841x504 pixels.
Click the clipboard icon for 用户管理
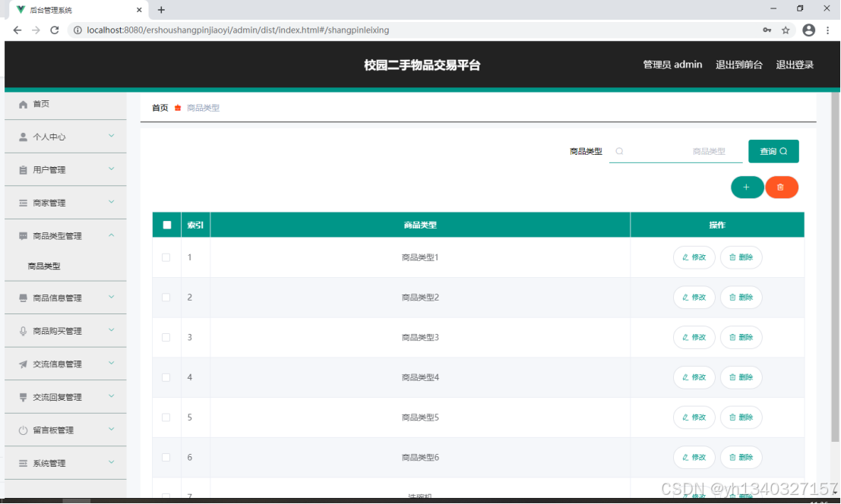tap(23, 170)
